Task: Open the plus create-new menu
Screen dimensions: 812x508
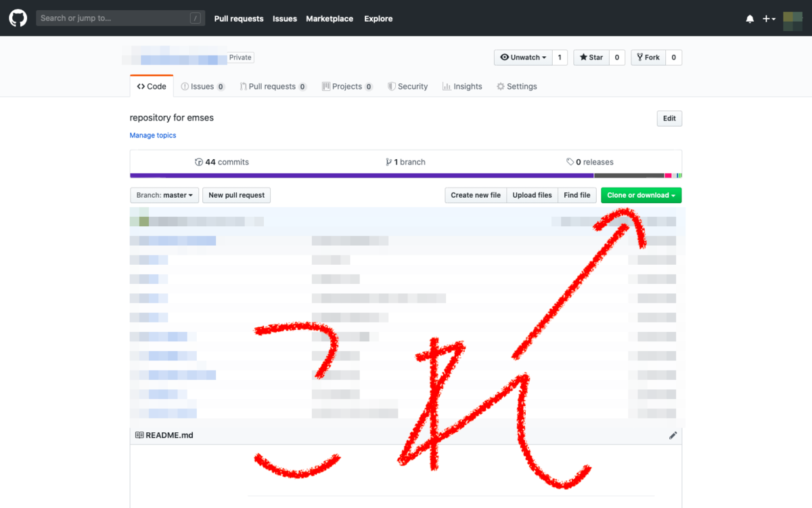Action: tap(769, 19)
